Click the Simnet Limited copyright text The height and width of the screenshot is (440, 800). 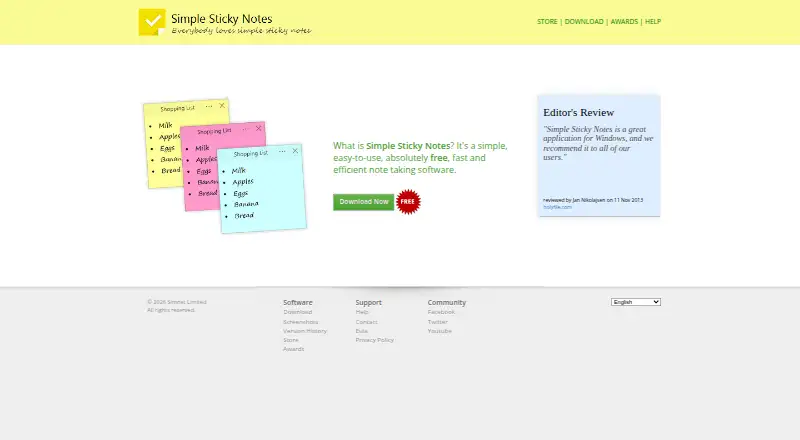177,302
